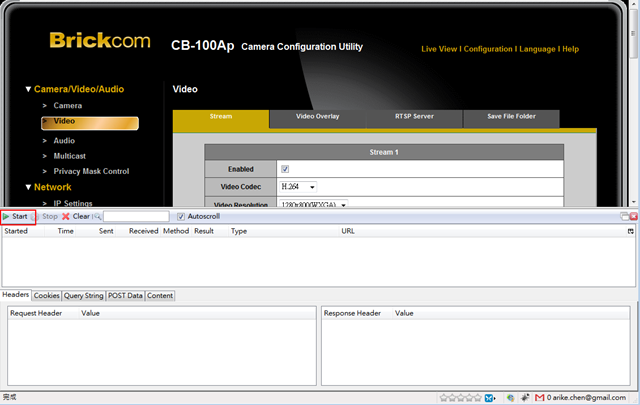This screenshot has height=405, width=640.
Task: Open the Language link
Action: click(x=537, y=49)
